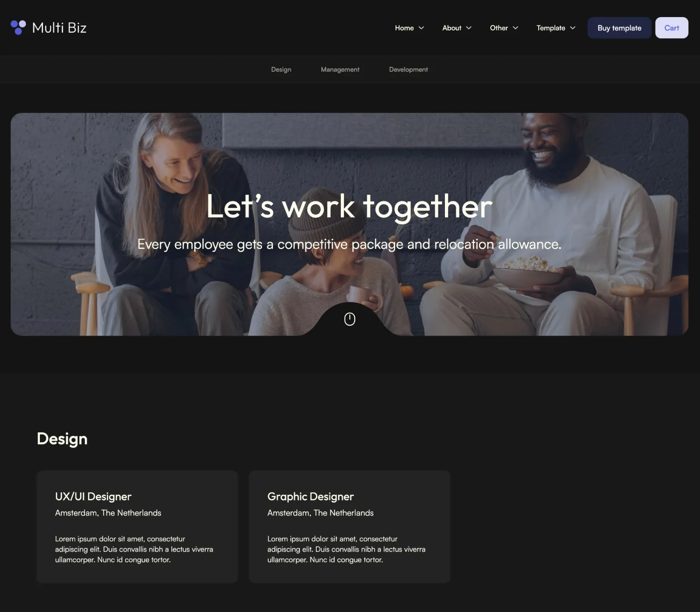Viewport: 700px width, 612px height.
Task: Expand the Other menu chevron
Action: 515,28
